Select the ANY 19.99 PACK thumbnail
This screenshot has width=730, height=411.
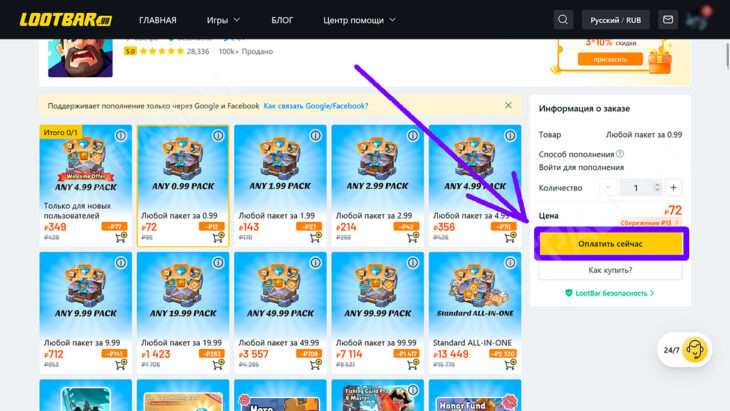tap(182, 290)
